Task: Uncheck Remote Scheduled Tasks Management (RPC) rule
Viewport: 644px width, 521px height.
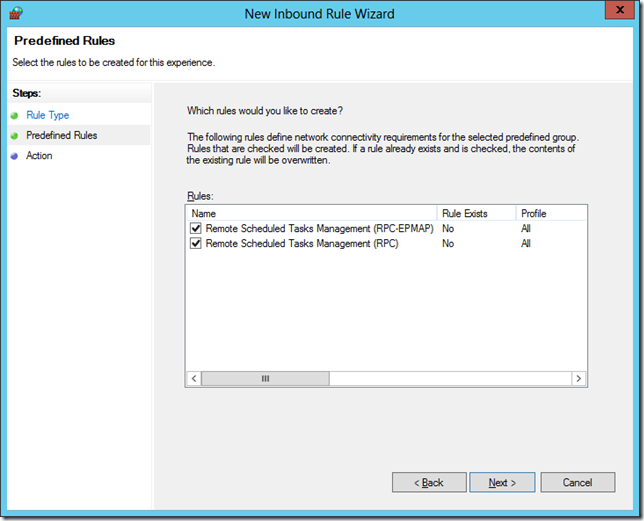Action: [196, 244]
